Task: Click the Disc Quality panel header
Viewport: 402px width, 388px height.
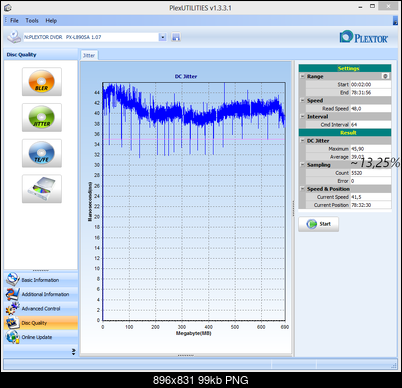Action: point(41,55)
